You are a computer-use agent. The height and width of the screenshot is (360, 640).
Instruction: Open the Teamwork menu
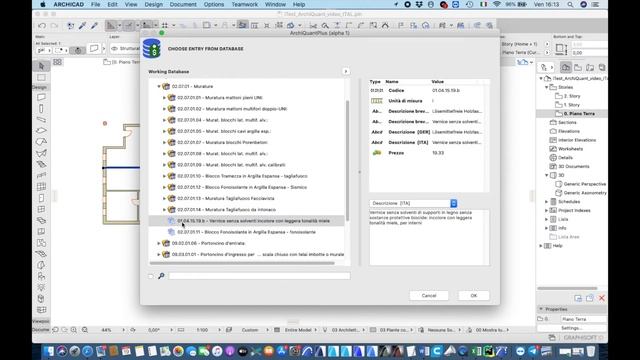pyautogui.click(x=244, y=4)
